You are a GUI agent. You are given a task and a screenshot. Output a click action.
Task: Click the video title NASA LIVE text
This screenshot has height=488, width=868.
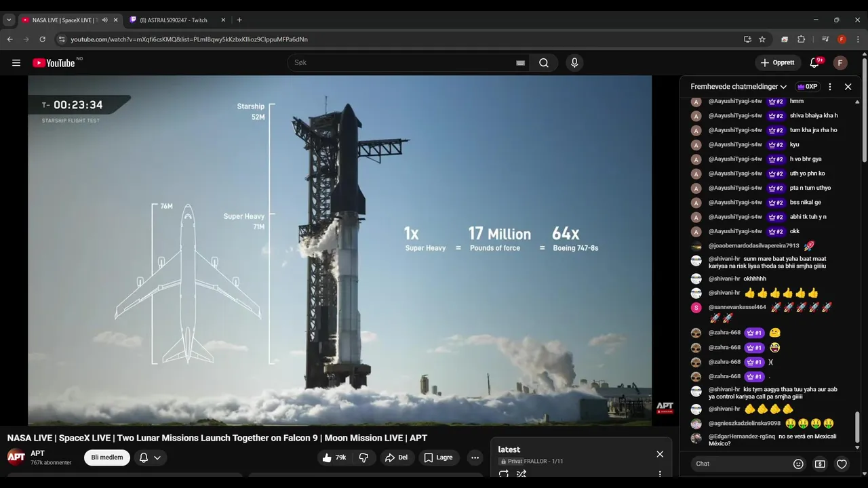pos(217,438)
